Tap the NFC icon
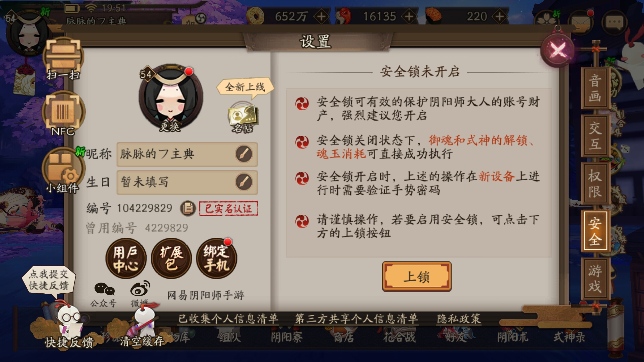 pos(63,114)
